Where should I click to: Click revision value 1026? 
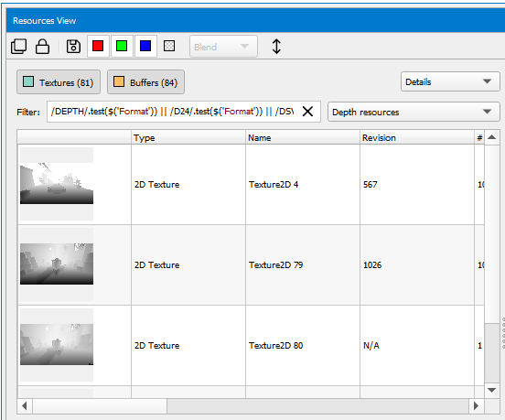pyautogui.click(x=372, y=265)
